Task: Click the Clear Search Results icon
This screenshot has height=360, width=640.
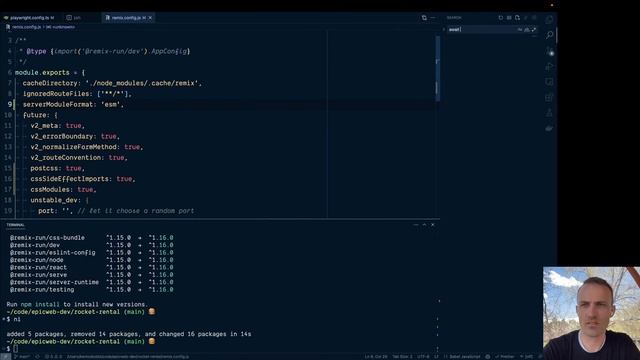Action: (509, 18)
